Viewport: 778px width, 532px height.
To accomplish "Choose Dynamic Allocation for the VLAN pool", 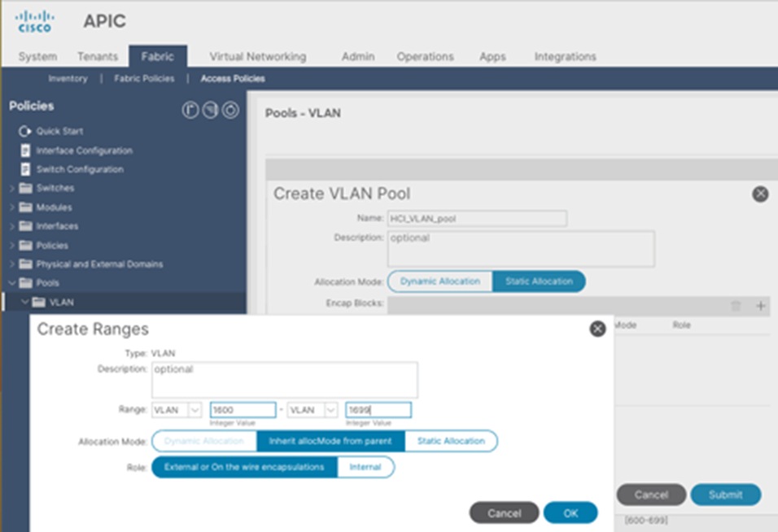I will point(440,281).
